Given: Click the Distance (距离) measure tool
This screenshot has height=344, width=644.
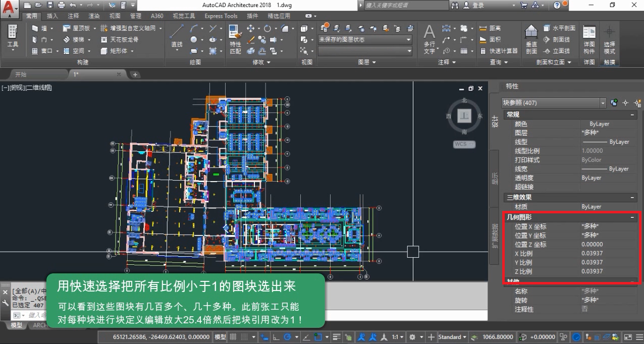Looking at the screenshot, I should pos(490,28).
